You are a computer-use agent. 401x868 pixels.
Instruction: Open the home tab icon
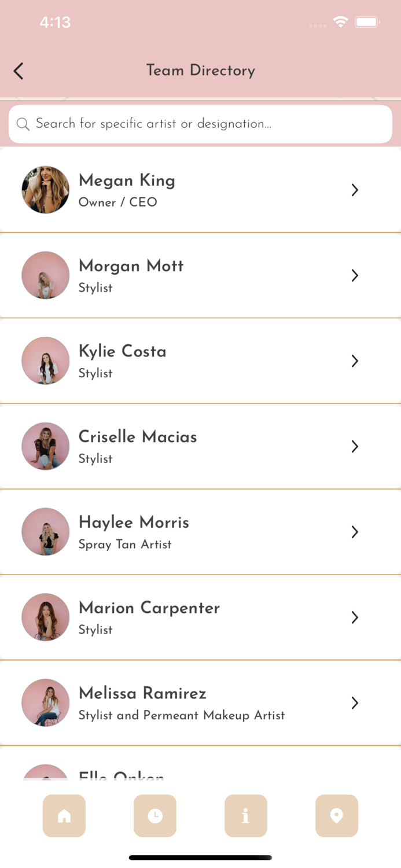click(x=64, y=815)
